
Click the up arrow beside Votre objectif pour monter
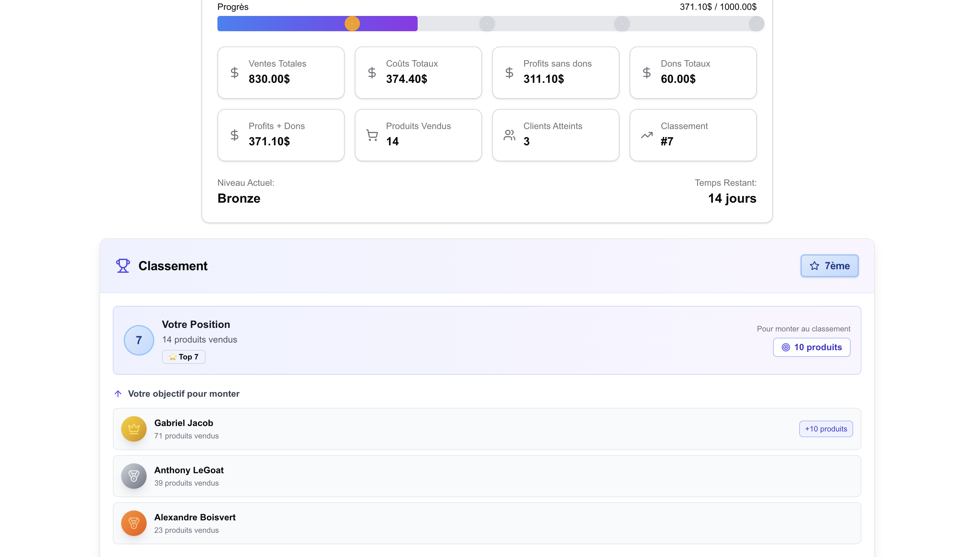click(118, 393)
